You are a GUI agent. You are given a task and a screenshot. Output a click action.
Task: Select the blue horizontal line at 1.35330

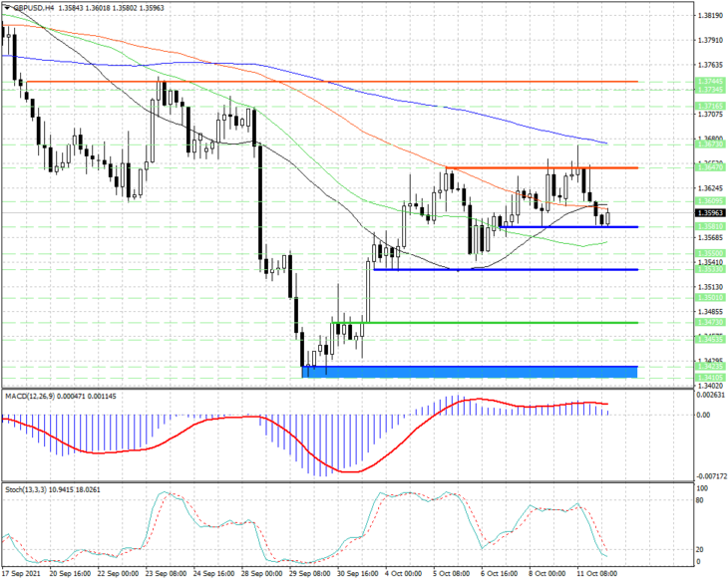pos(506,270)
